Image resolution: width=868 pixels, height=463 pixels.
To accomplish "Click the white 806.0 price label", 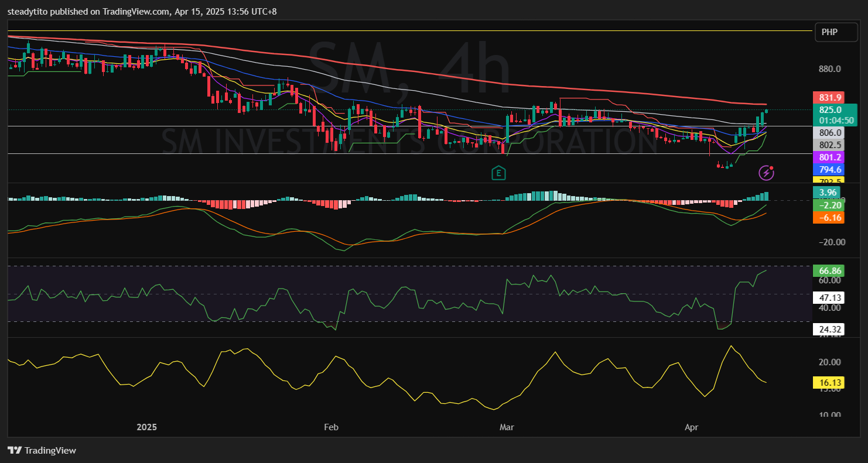I will [830, 133].
